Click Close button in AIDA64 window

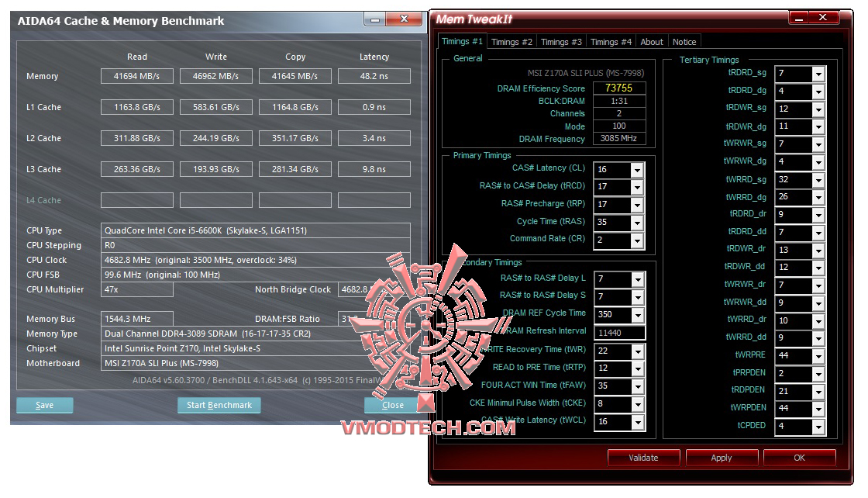393,405
